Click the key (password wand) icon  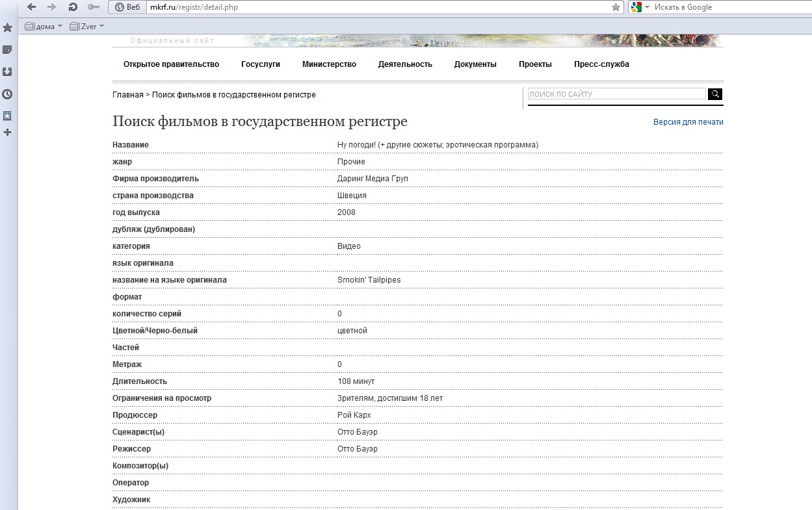[94, 7]
